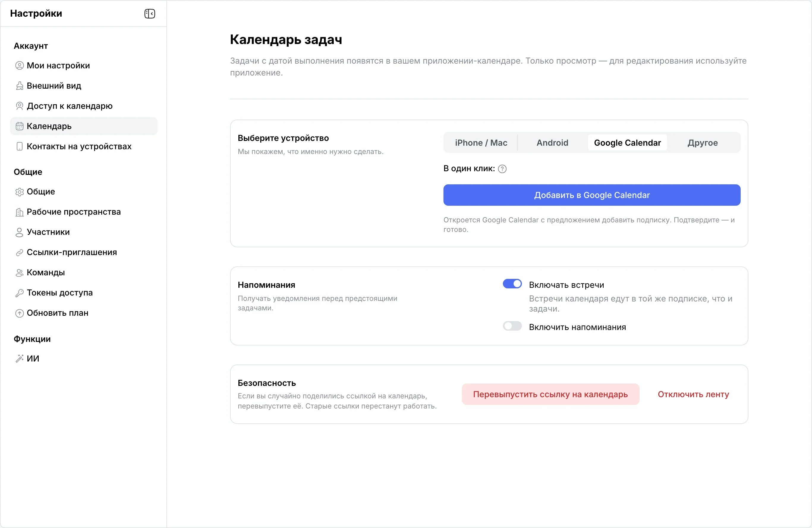Click the phone icon beside Контакты на устройствах

click(19, 147)
